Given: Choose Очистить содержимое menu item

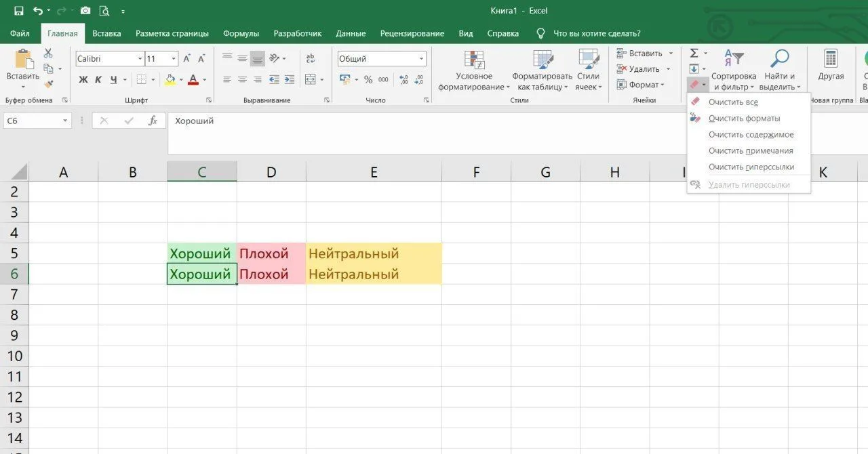Looking at the screenshot, I should tap(749, 134).
